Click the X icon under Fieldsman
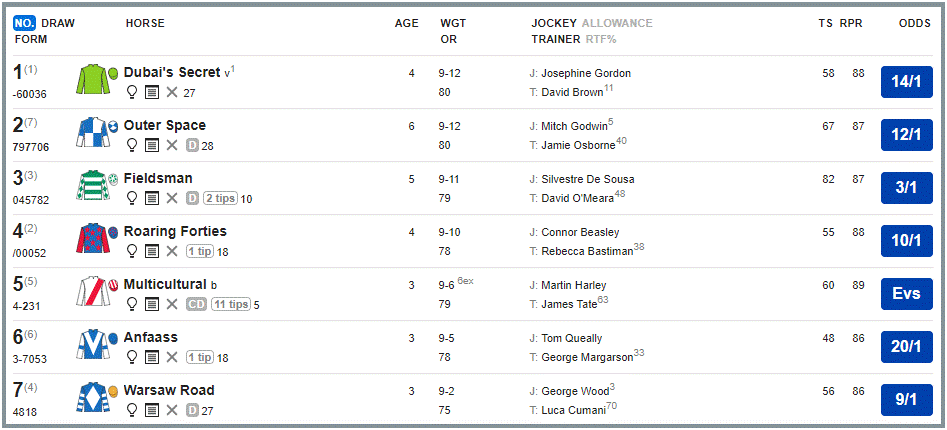This screenshot has height=430, width=947. click(172, 198)
